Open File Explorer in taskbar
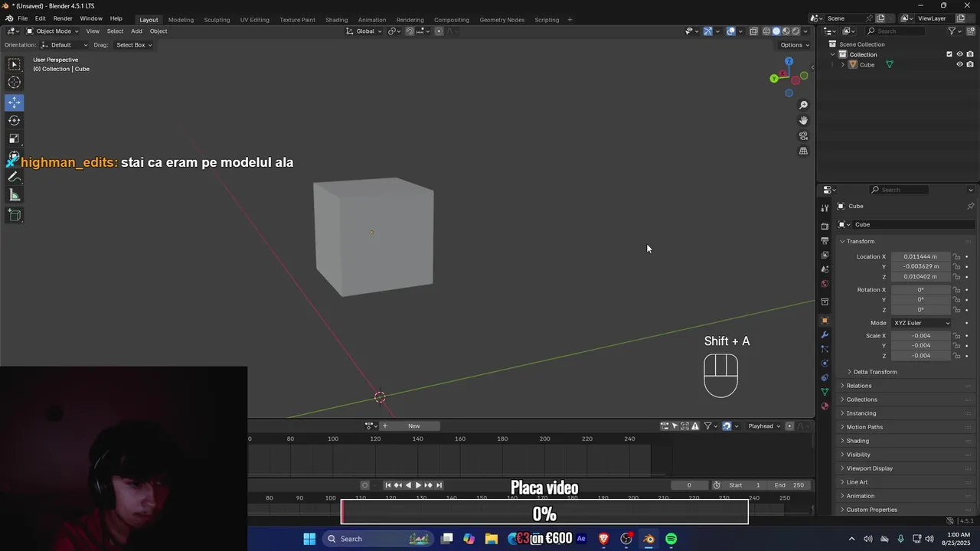980x551 pixels. [492, 539]
